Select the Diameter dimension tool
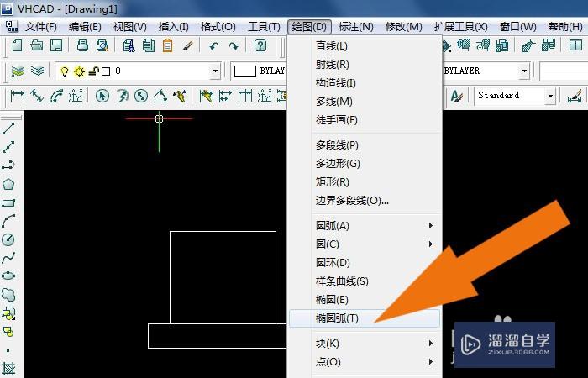This screenshot has width=588, height=378. coord(141,96)
